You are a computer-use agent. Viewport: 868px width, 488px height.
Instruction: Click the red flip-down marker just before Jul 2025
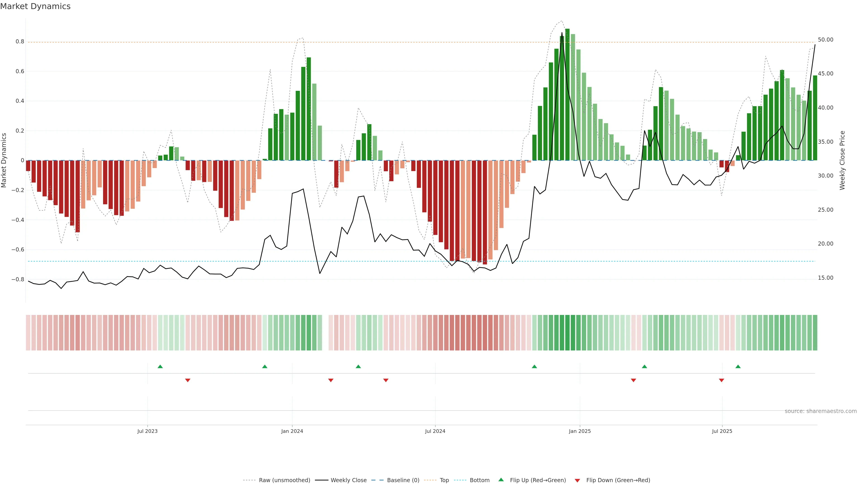pos(722,380)
